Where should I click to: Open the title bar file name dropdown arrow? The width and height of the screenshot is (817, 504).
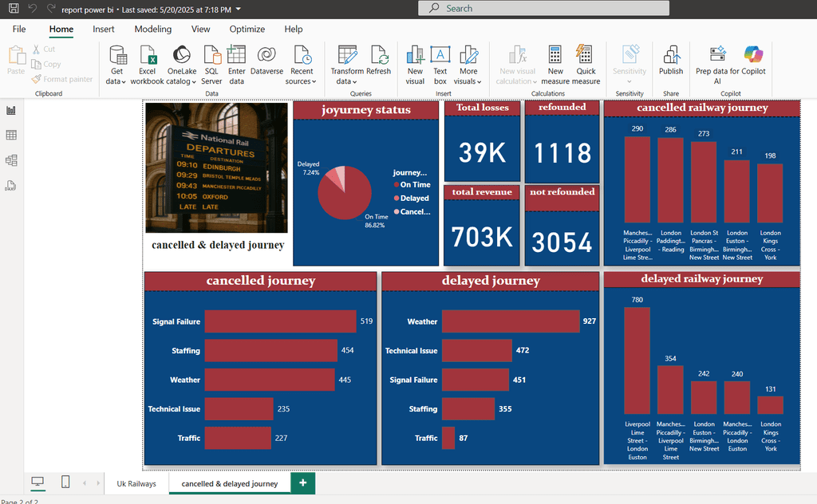click(239, 9)
